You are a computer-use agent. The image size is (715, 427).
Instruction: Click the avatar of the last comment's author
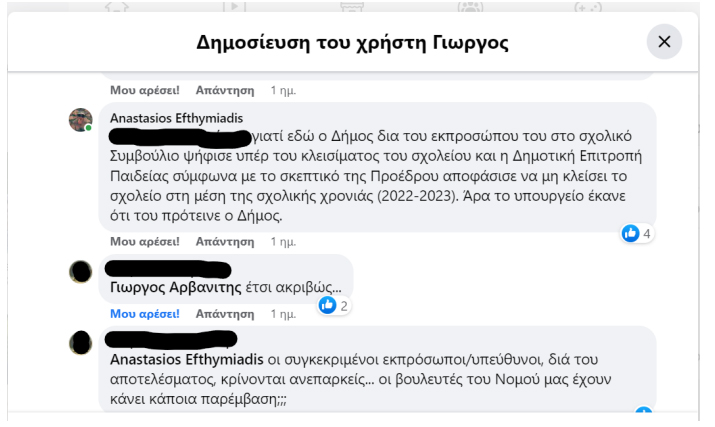point(81,343)
